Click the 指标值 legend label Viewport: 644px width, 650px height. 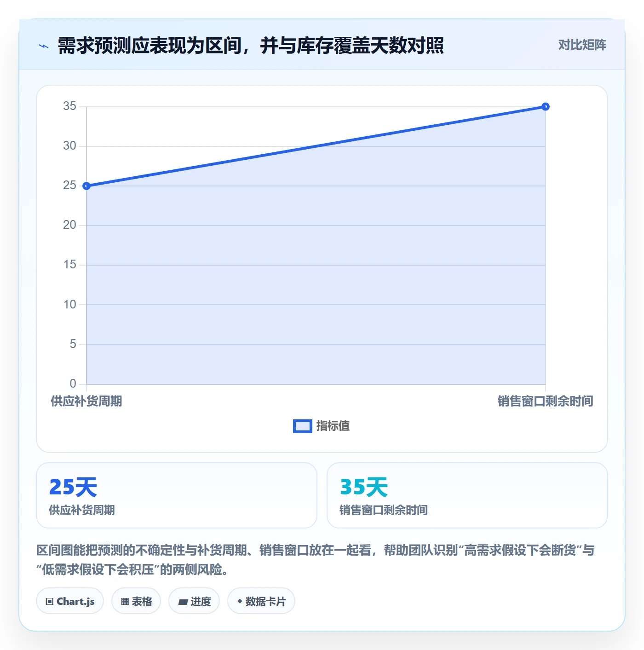click(333, 426)
